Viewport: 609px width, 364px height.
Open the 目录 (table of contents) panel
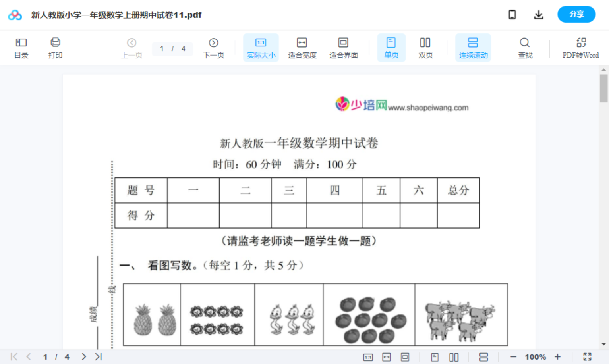[21, 47]
